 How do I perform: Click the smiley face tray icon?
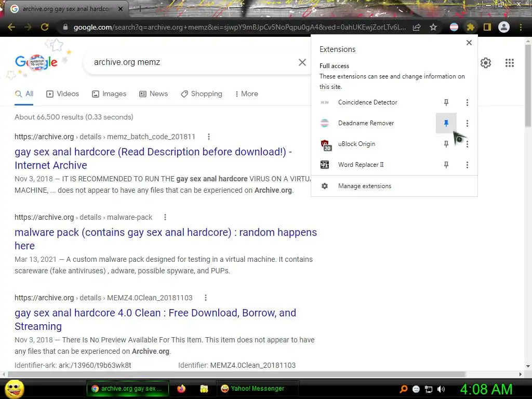click(416, 389)
